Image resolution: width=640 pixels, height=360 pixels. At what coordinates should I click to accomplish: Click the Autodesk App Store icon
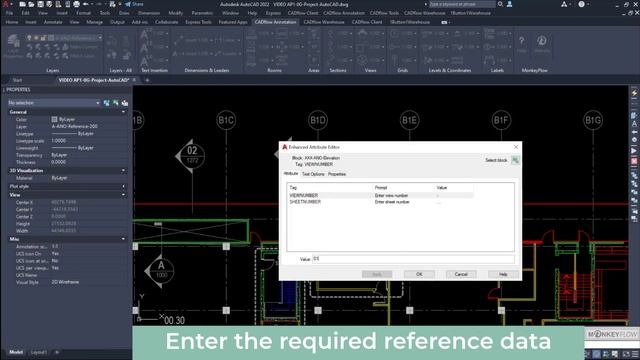564,4
